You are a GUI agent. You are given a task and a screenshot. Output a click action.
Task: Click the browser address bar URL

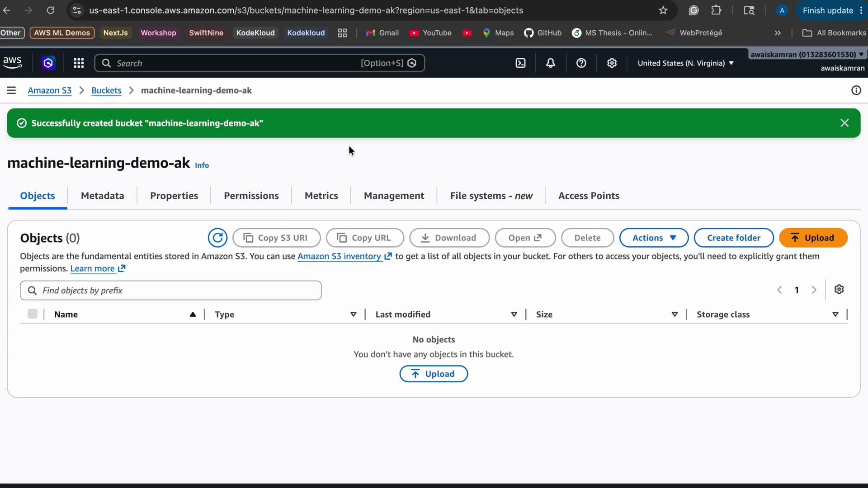306,10
